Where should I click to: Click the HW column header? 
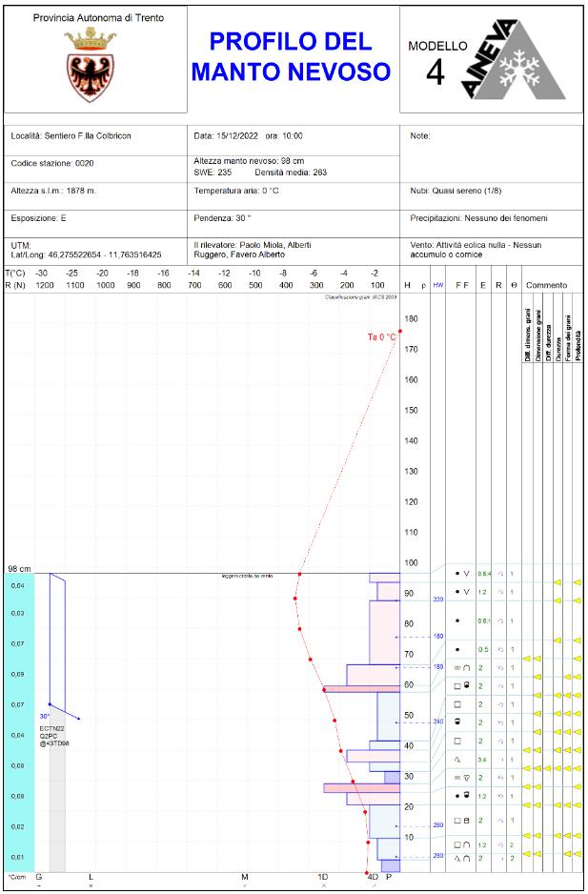pyautogui.click(x=437, y=285)
